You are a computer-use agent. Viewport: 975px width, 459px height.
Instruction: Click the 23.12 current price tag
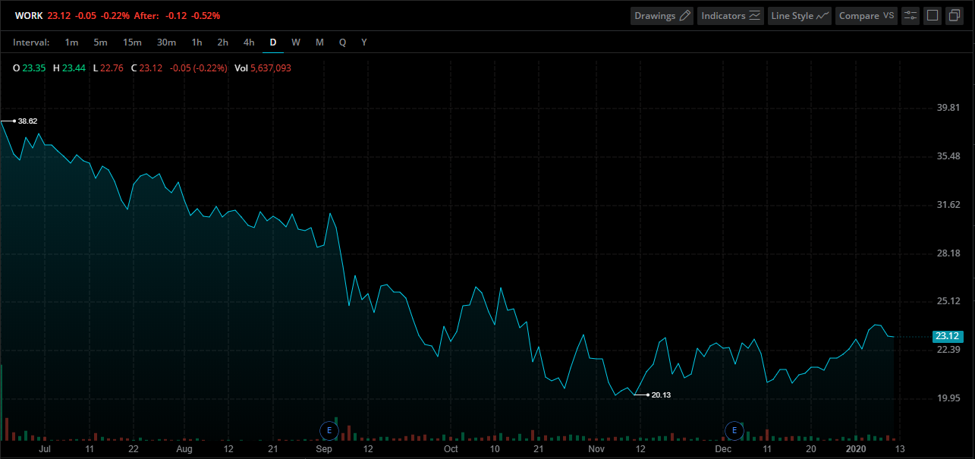[948, 336]
